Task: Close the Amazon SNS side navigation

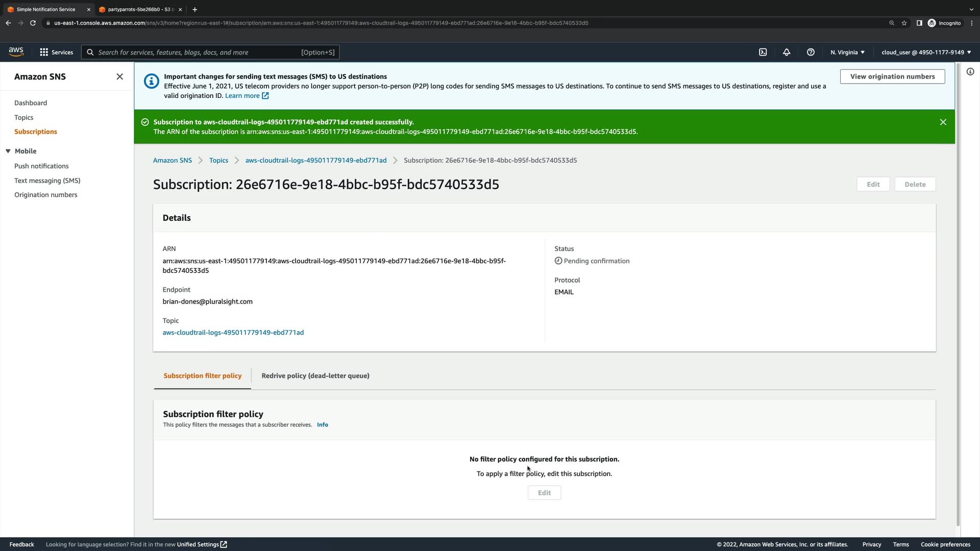Action: click(119, 77)
